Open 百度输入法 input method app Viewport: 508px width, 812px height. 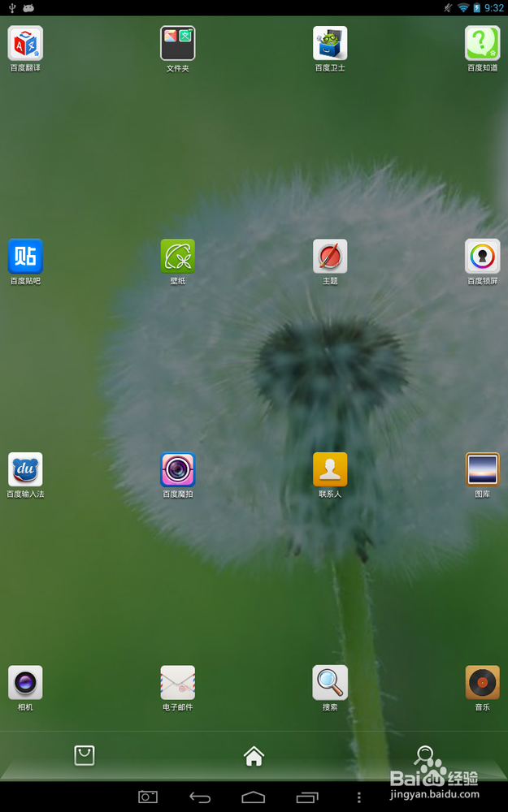pos(25,469)
